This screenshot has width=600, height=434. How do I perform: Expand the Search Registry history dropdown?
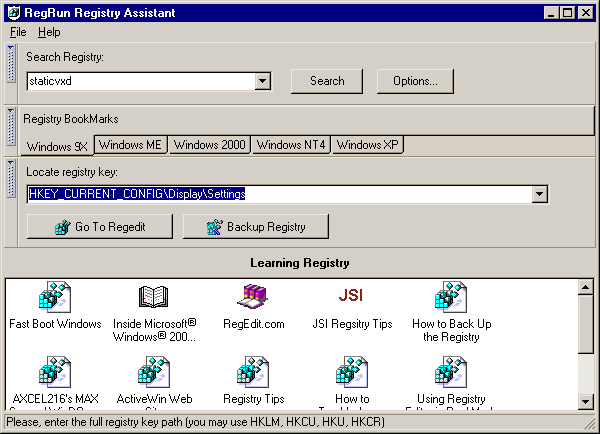point(262,81)
